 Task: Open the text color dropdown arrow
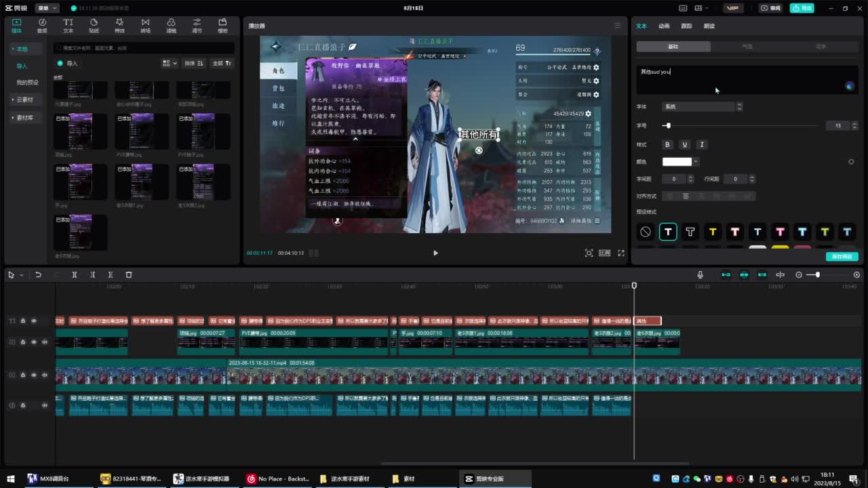coord(696,161)
